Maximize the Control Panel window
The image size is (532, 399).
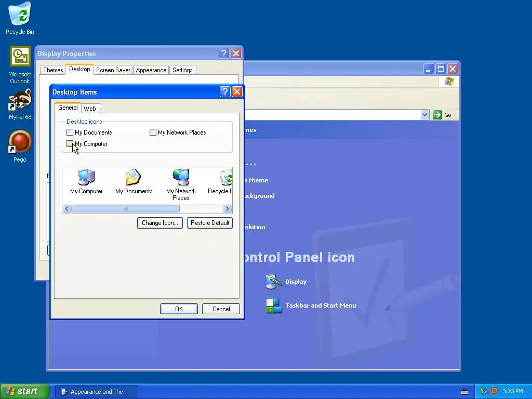point(441,69)
